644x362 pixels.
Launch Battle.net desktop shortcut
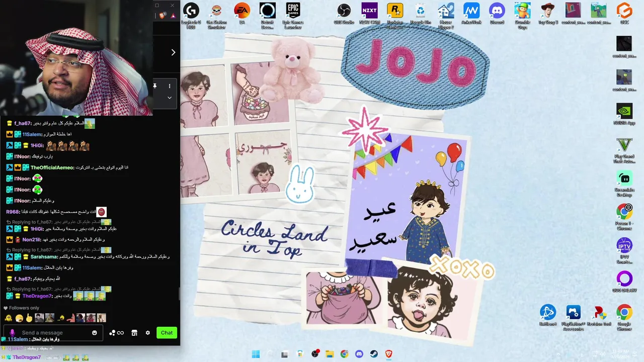(547, 315)
